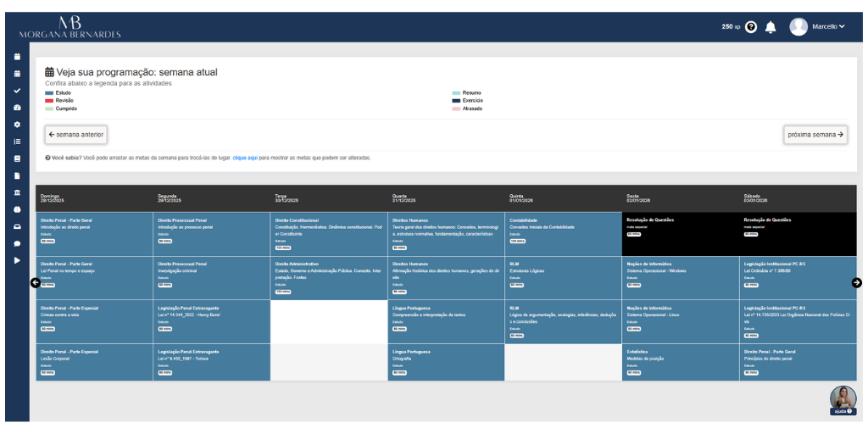Click the play icon in sidebar

[17, 260]
